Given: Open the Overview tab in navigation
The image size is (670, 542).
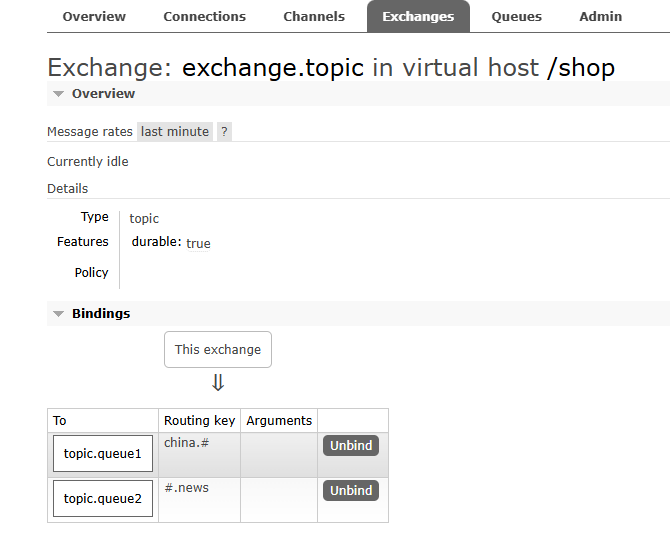Looking at the screenshot, I should click(94, 16).
